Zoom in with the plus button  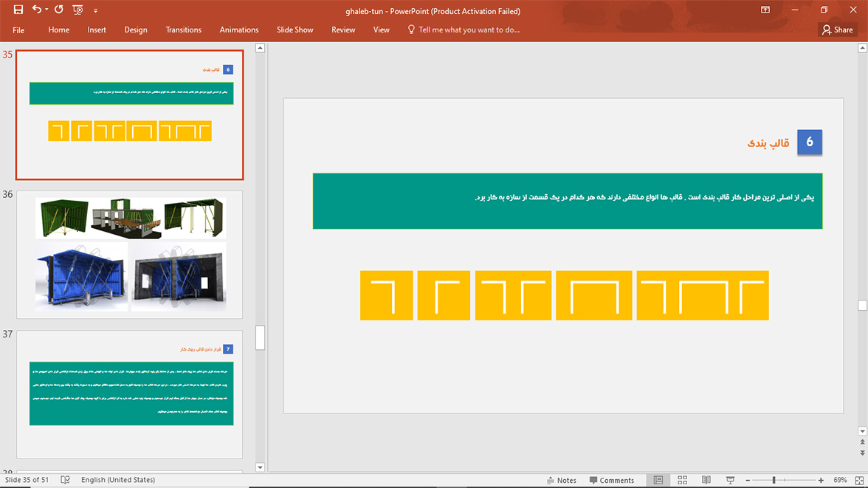click(821, 480)
